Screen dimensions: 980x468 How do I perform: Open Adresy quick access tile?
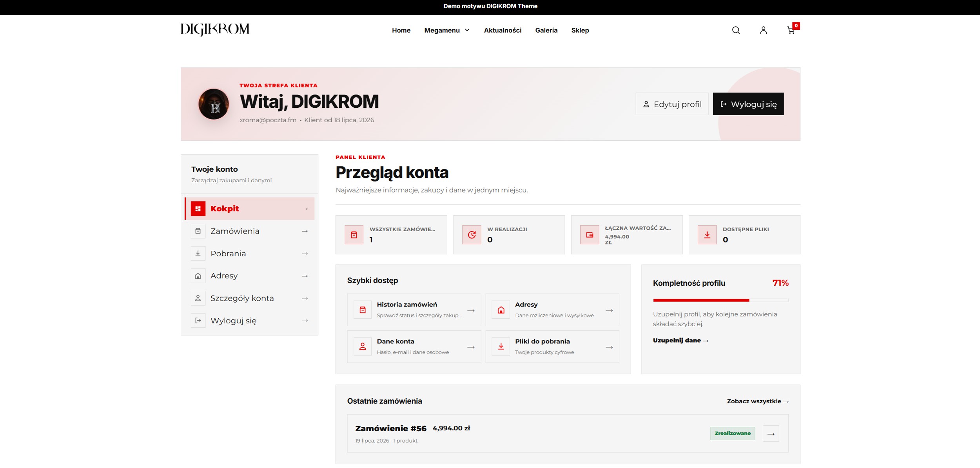[552, 310]
